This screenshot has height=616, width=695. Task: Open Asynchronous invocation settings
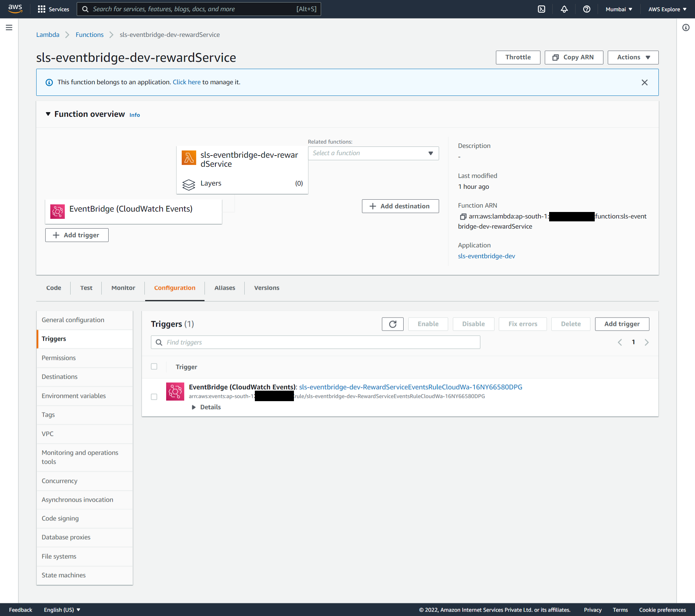point(85,500)
